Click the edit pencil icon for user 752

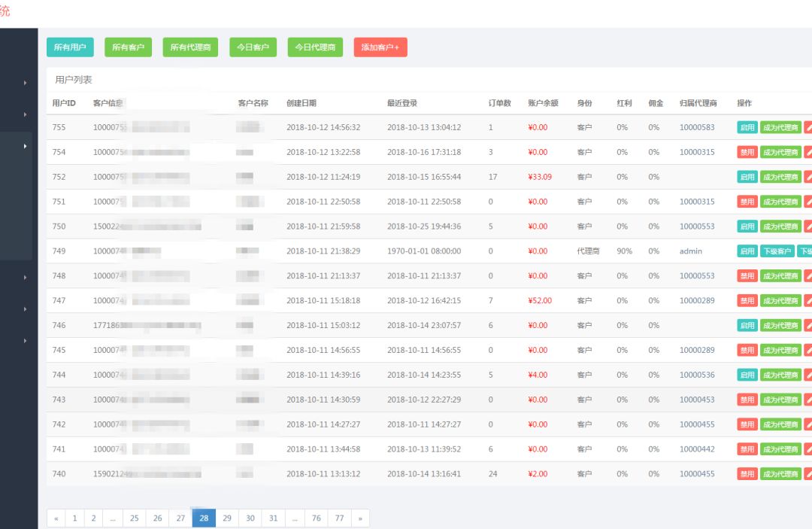point(808,177)
